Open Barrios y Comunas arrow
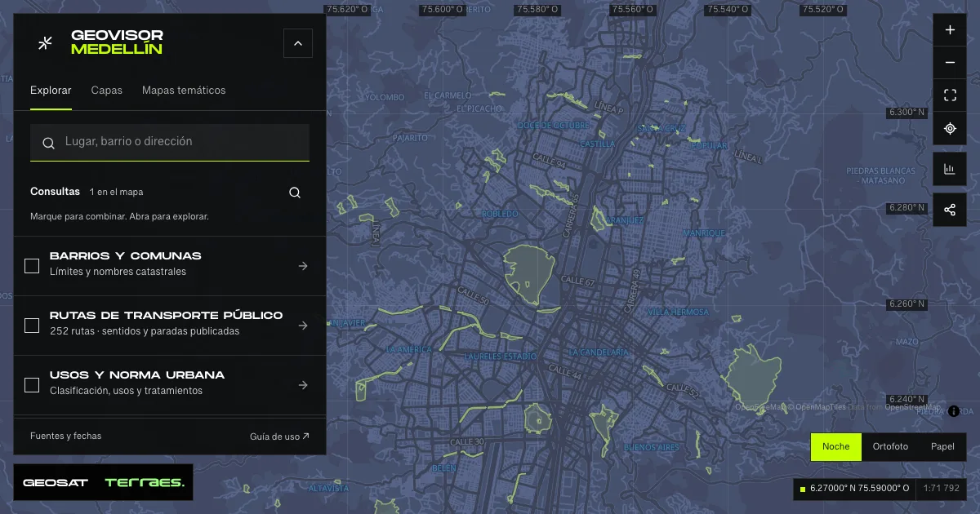Viewport: 980px width, 514px height. (303, 266)
